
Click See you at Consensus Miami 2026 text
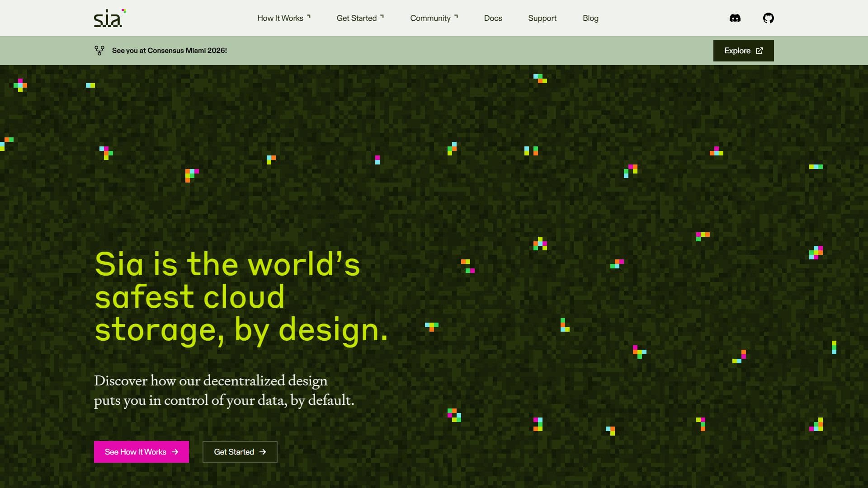[x=170, y=51]
